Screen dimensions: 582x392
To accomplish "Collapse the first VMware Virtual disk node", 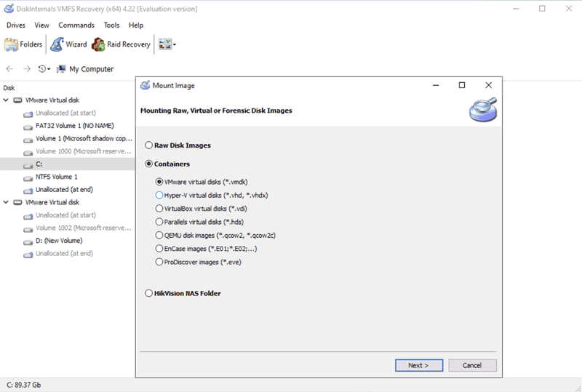I will (6, 100).
